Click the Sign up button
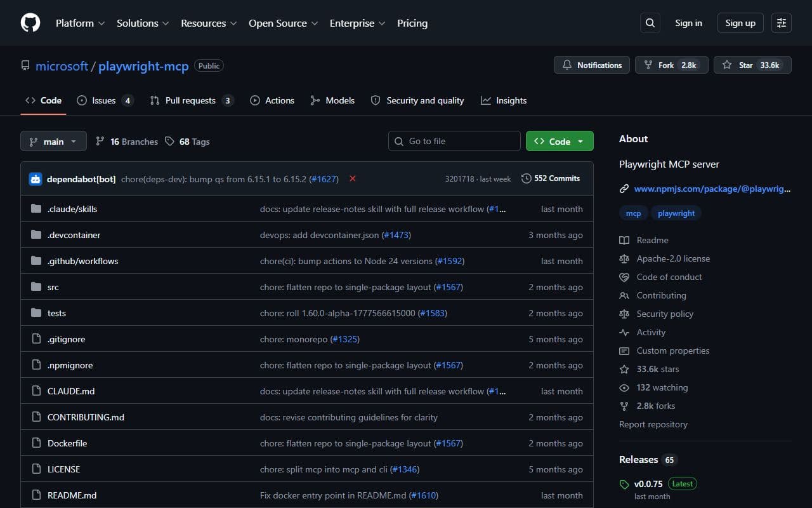This screenshot has width=812, height=508. click(740, 23)
